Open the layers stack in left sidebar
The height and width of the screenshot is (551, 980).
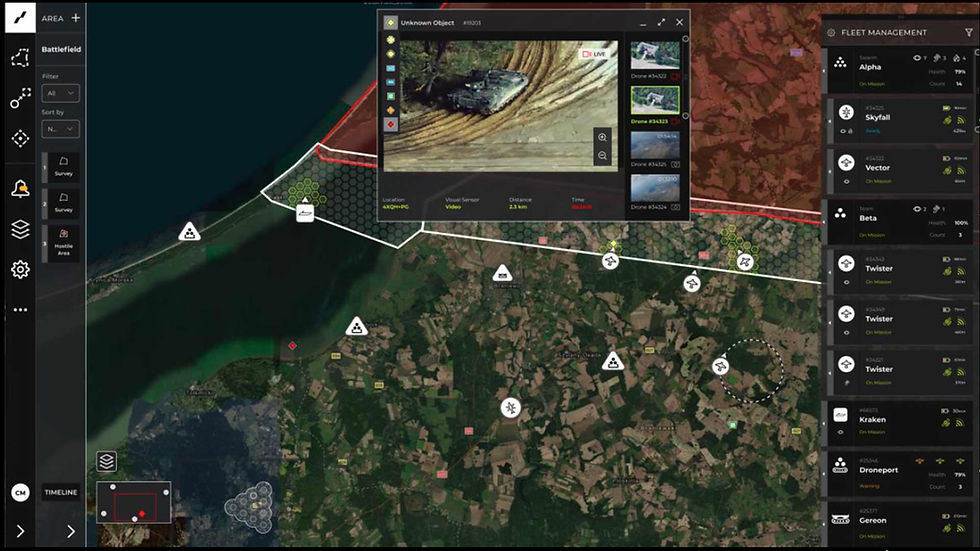(x=20, y=229)
